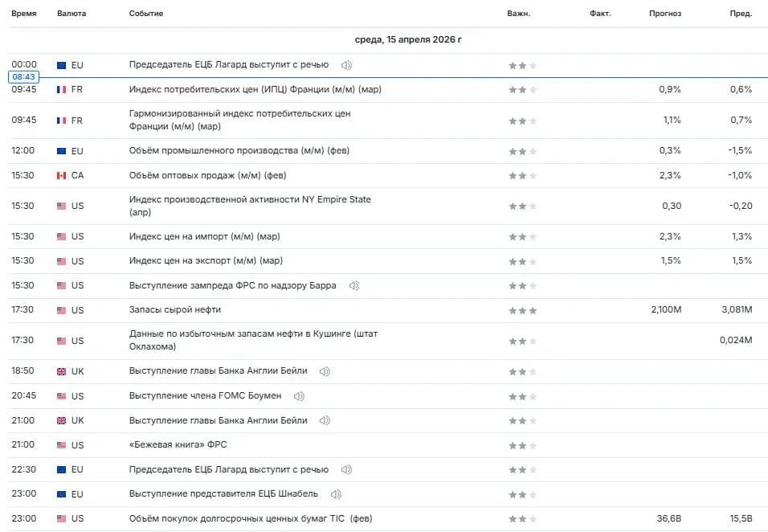Image resolution: width=768 pixels, height=532 pixels.
Task: Click speaker icon next to 00:00 Lagarde speech
Action: click(346, 65)
